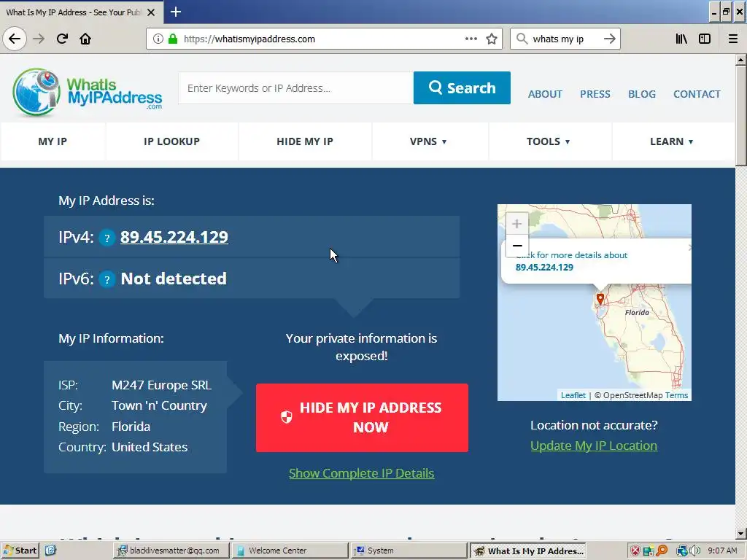The width and height of the screenshot is (747, 560).
Task: Click the magnifier icon in browser search box
Action: pos(522,39)
